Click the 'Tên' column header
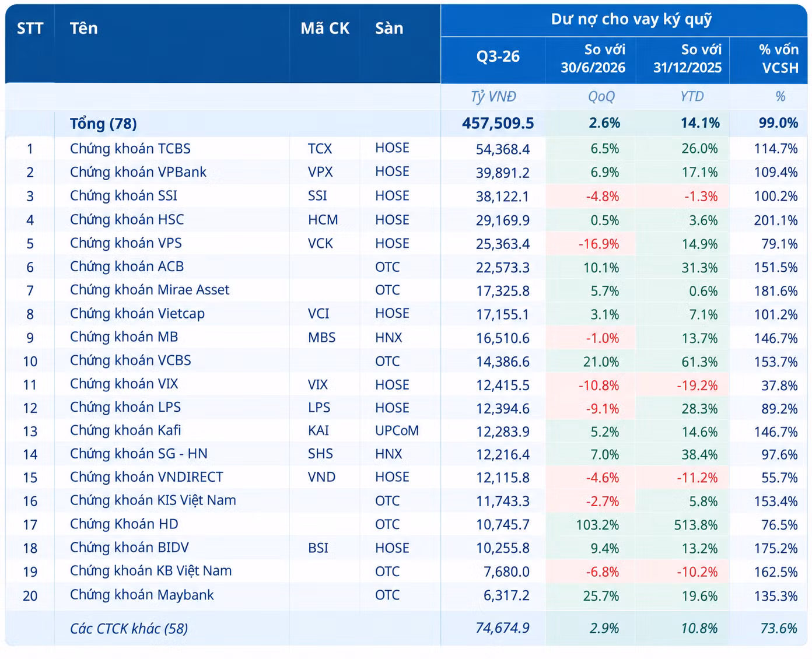The height and width of the screenshot is (659, 812). pyautogui.click(x=83, y=28)
